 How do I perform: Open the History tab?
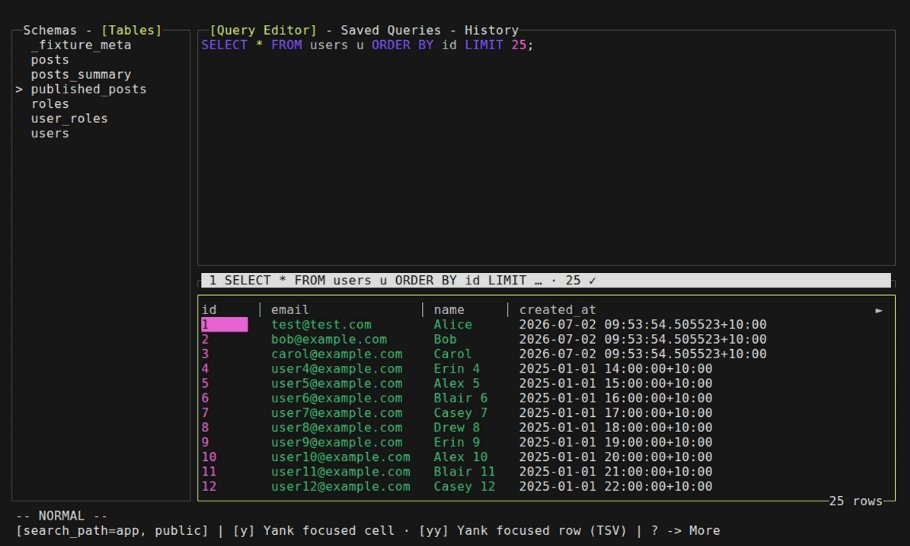(x=491, y=30)
